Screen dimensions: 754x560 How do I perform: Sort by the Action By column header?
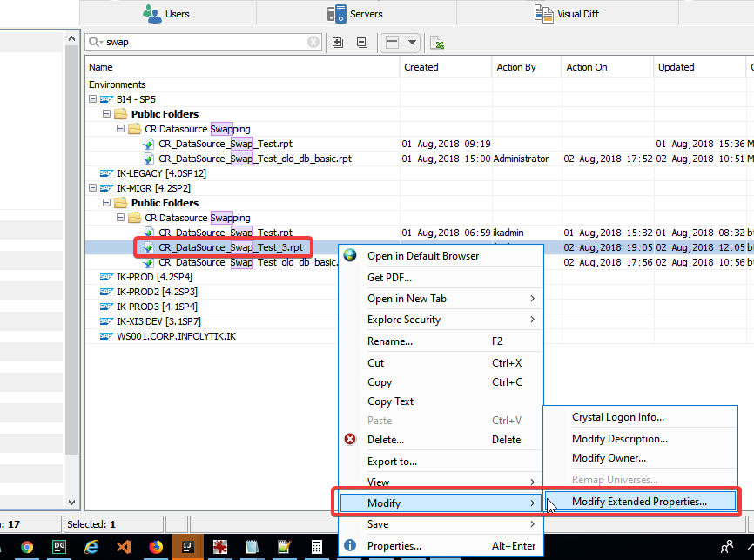point(527,67)
